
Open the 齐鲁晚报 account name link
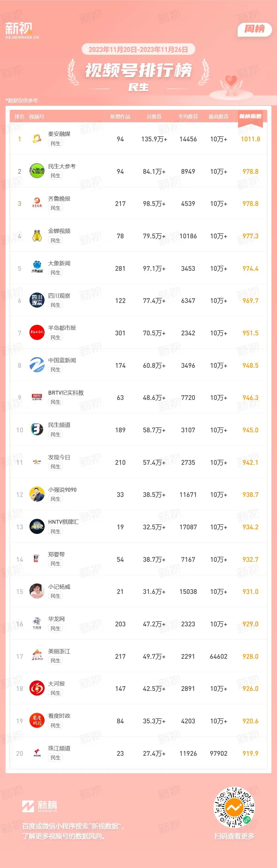tap(59, 199)
